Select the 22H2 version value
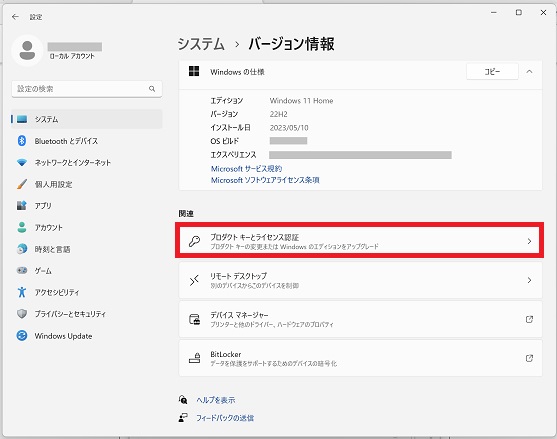 [278, 114]
